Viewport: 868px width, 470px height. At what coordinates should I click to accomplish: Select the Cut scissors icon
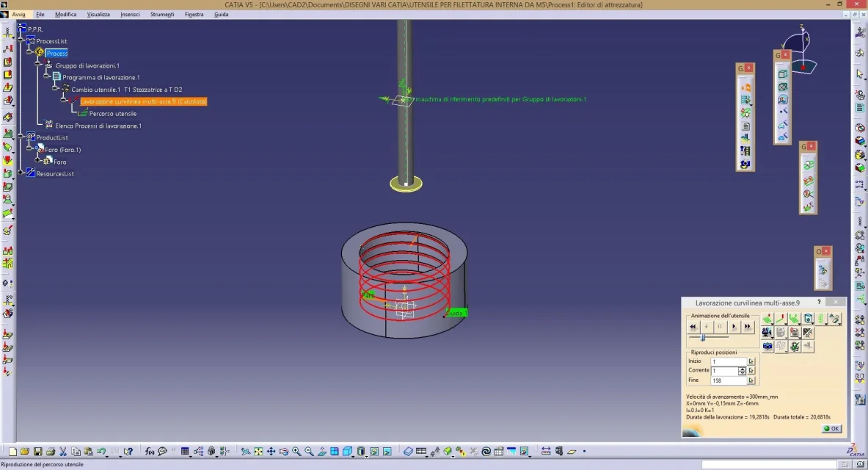click(x=63, y=452)
